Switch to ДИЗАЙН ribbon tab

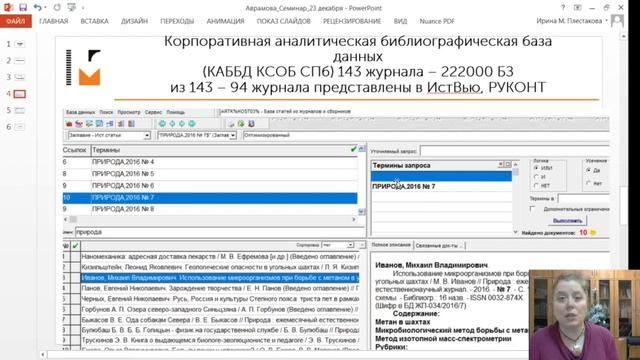[x=134, y=21]
